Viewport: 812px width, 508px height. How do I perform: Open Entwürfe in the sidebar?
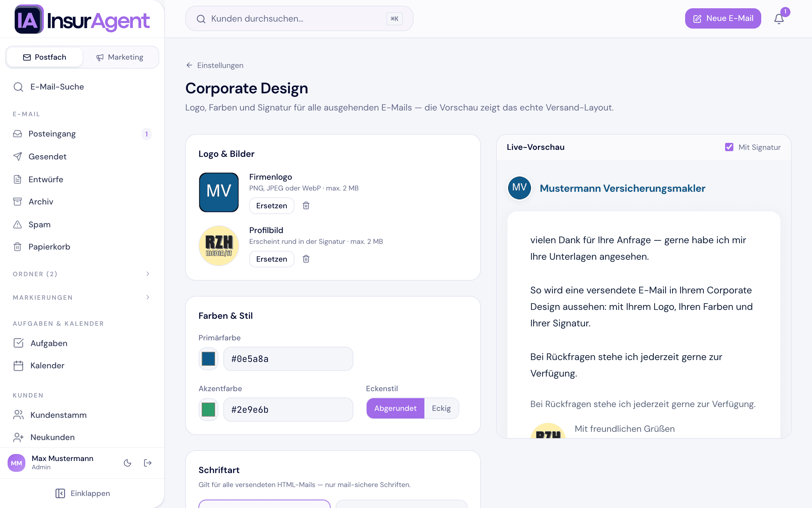[82, 179]
